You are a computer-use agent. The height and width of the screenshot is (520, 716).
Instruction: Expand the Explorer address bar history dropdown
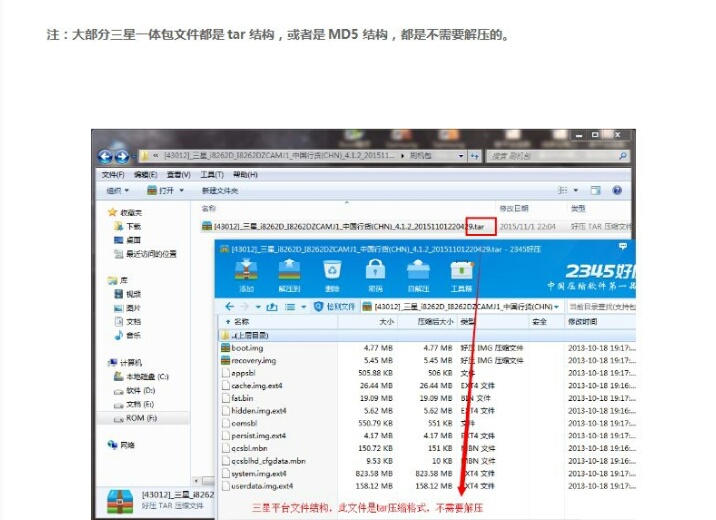click(461, 156)
